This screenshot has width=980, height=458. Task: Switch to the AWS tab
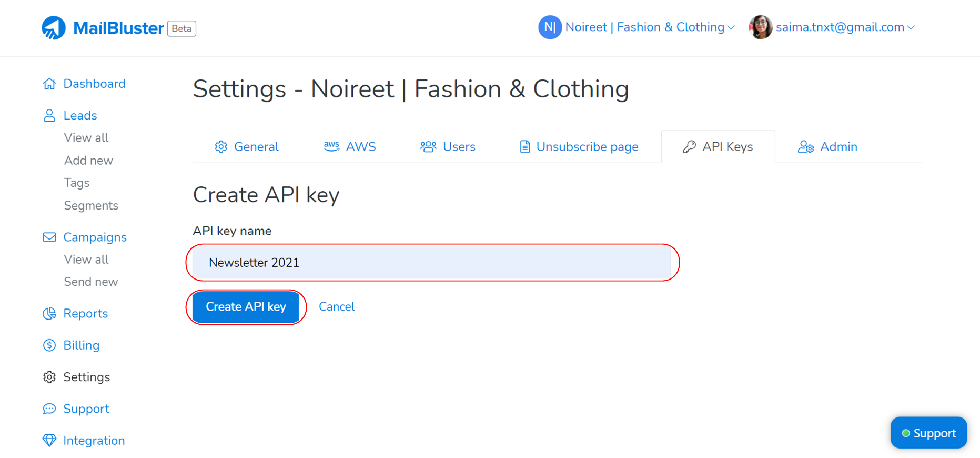350,147
